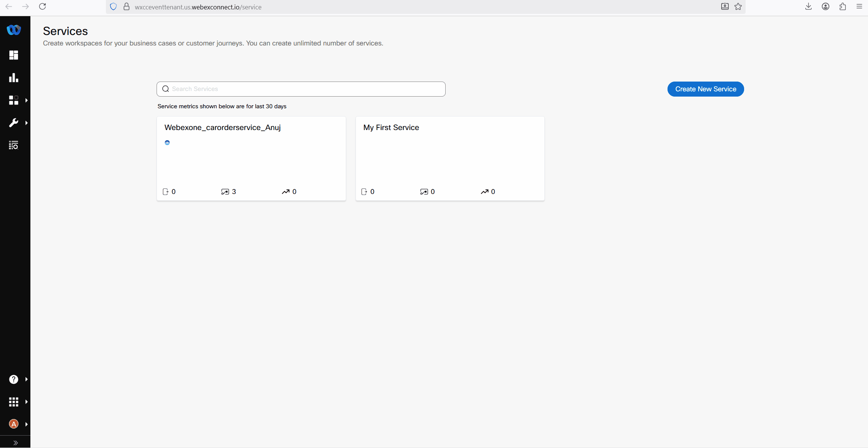This screenshot has height=448, width=868.
Task: Open the Logs search list icon
Action: (14, 145)
